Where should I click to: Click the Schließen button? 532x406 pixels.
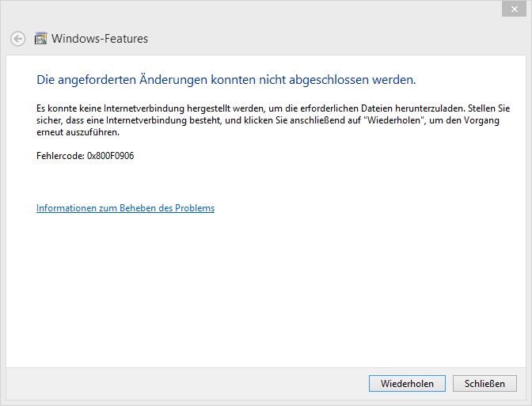pyautogui.click(x=484, y=384)
